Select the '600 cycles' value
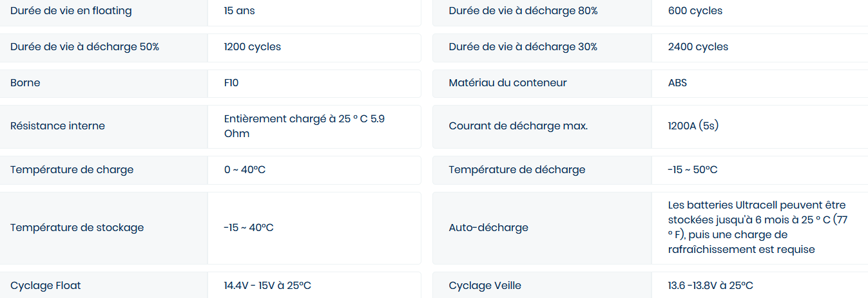 point(695,11)
